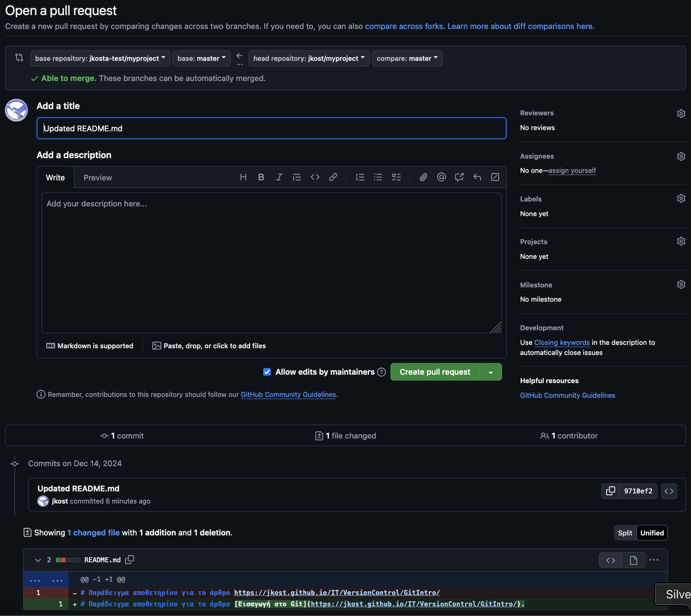The image size is (691, 616).
Task: Insert a task list
Action: tap(396, 177)
